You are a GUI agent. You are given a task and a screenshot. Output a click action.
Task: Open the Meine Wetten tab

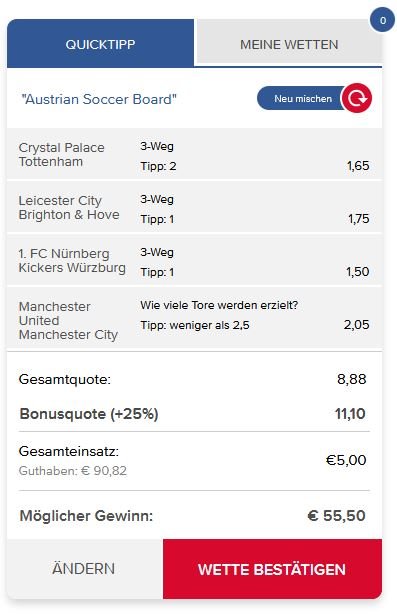click(289, 43)
